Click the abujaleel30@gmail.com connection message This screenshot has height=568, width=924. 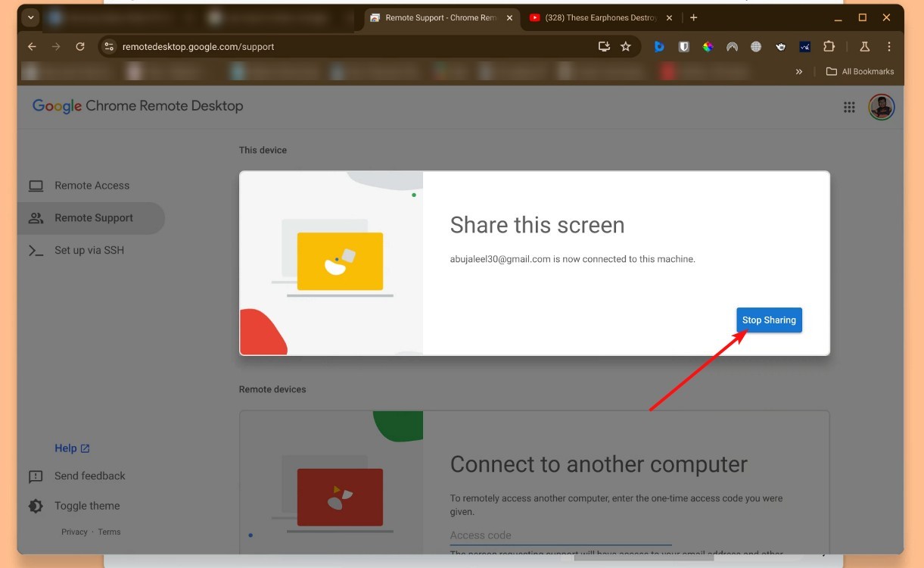(573, 259)
